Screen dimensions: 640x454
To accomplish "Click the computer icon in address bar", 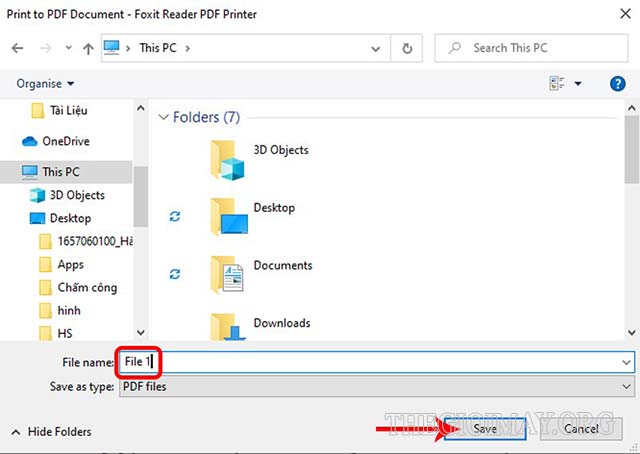I will click(111, 48).
